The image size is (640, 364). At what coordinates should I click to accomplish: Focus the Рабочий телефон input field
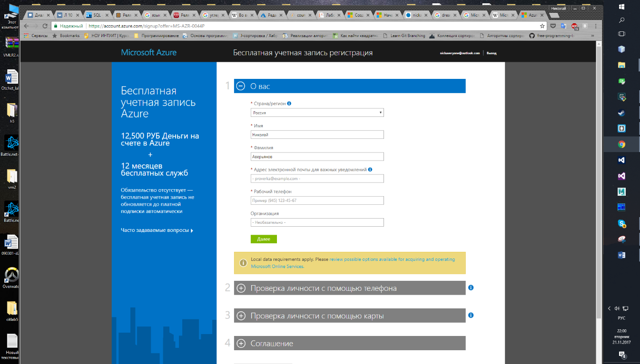point(317,201)
